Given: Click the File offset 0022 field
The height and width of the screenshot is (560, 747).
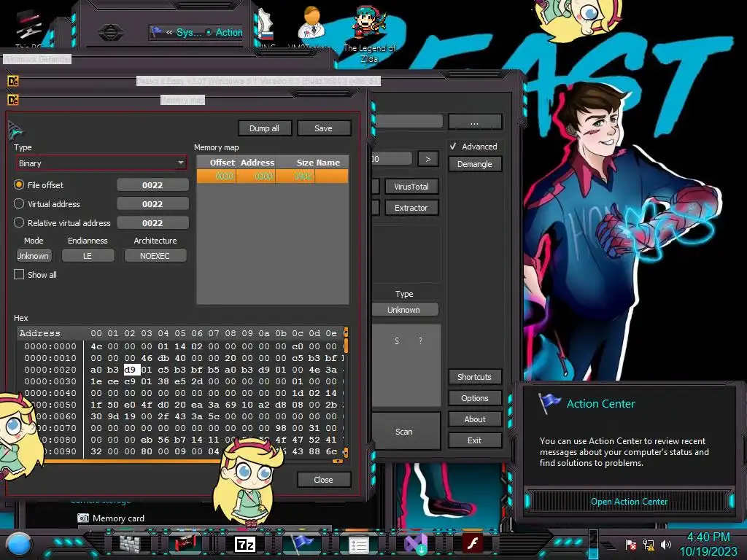Looking at the screenshot, I should point(152,184).
